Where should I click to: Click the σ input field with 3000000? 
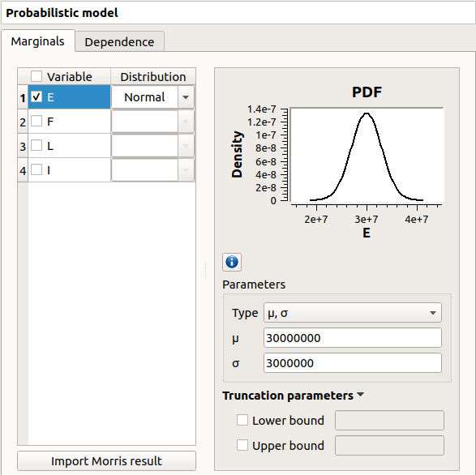[x=353, y=363]
